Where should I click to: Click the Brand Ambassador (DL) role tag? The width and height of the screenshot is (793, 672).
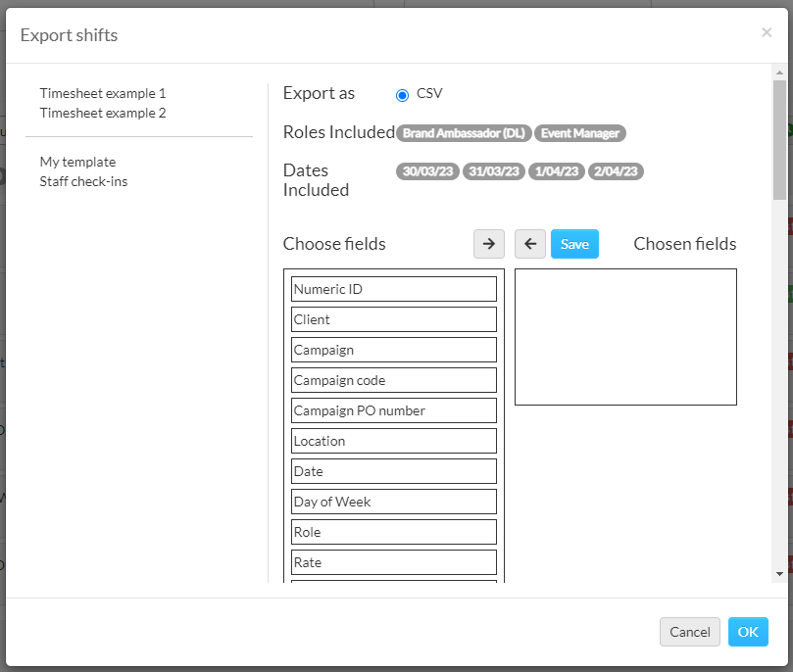[x=464, y=133]
